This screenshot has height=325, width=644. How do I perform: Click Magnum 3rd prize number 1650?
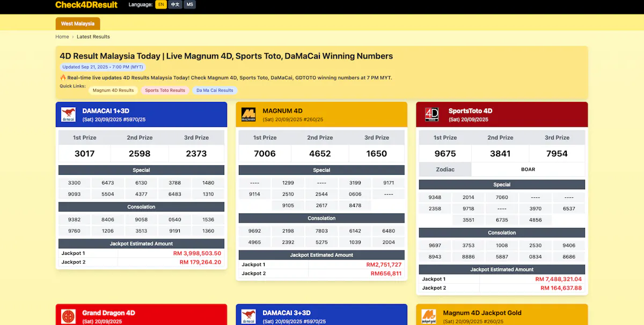(x=377, y=153)
